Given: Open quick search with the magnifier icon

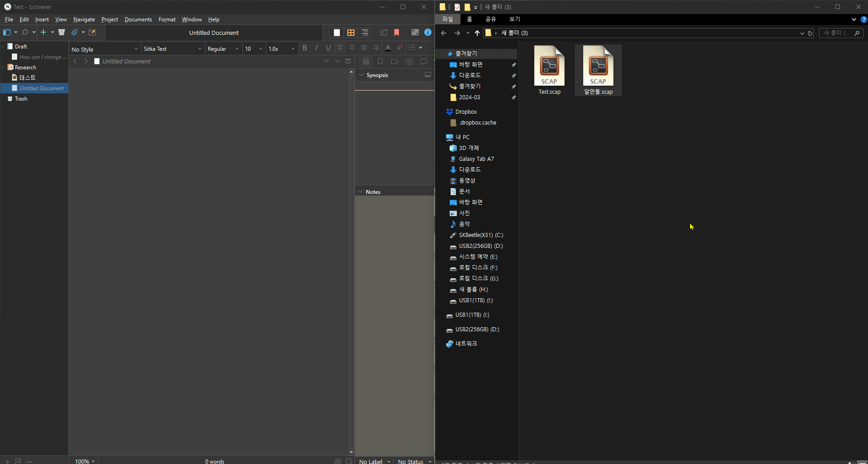Looking at the screenshot, I should click(25, 32).
